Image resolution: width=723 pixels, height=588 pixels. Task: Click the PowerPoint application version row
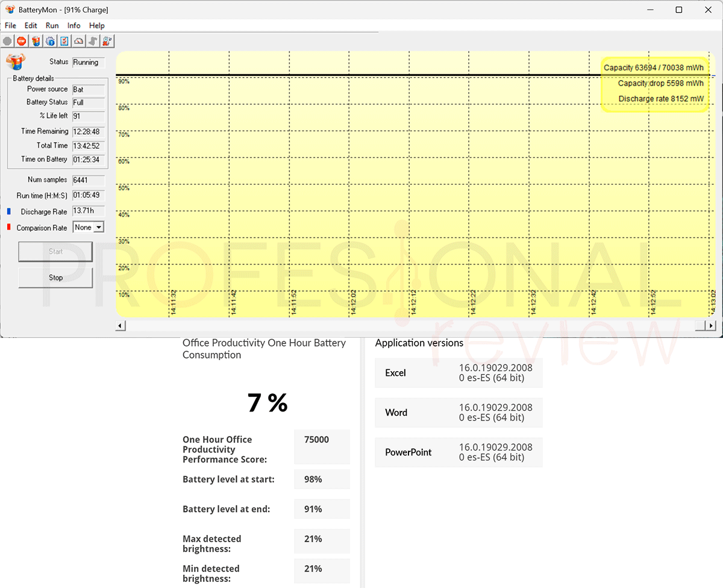click(459, 452)
